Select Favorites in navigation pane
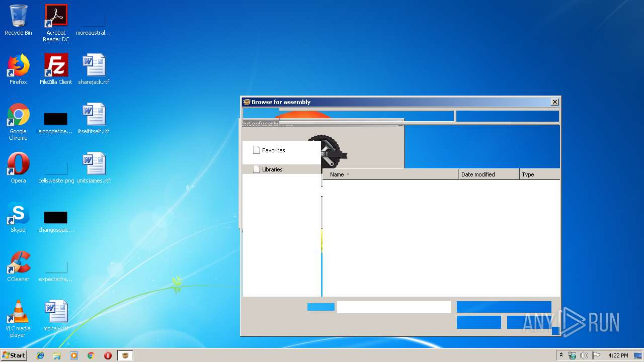Screen dimensions: 644x362 coord(273,150)
